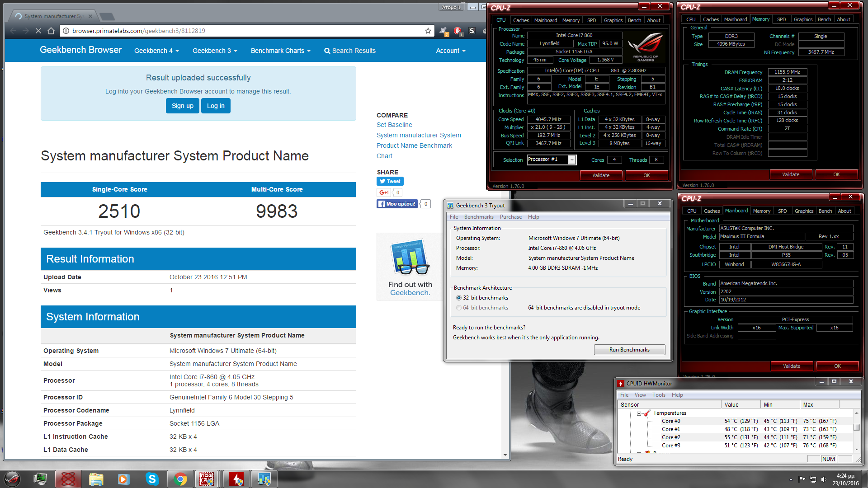Open the S extension icon in Chrome toolbar
The width and height of the screenshot is (868, 488).
(472, 31)
